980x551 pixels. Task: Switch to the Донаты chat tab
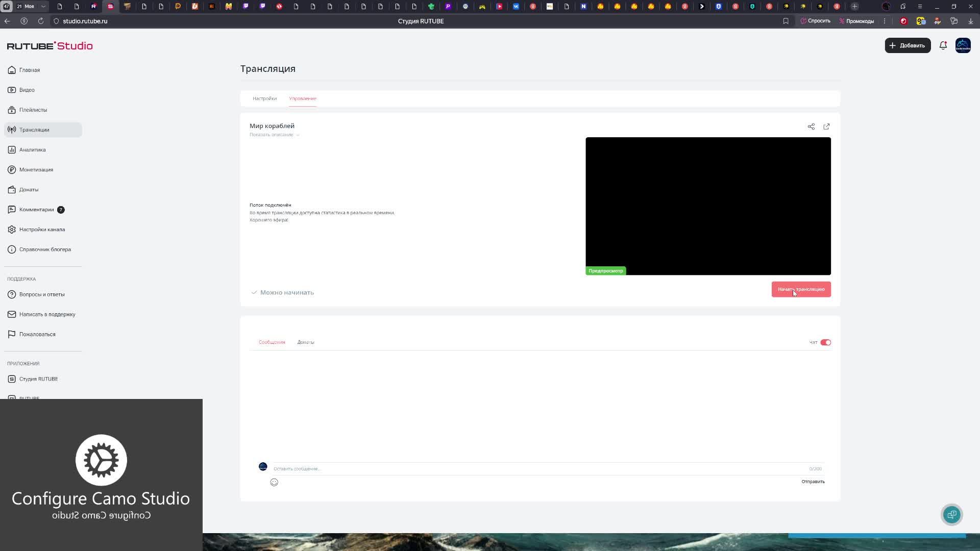(x=306, y=342)
